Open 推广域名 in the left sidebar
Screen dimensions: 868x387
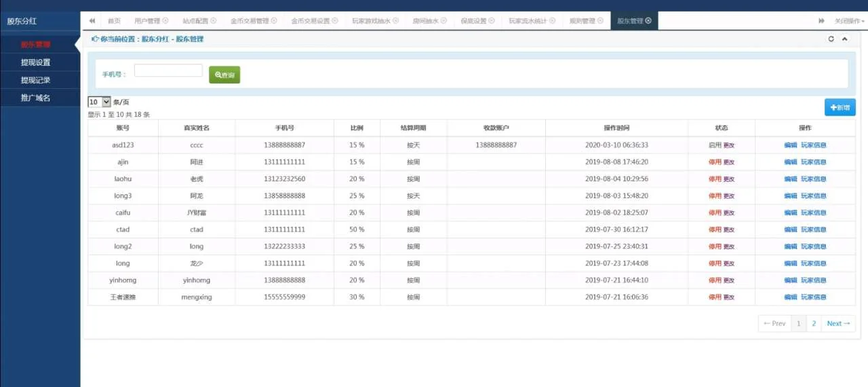click(x=35, y=98)
